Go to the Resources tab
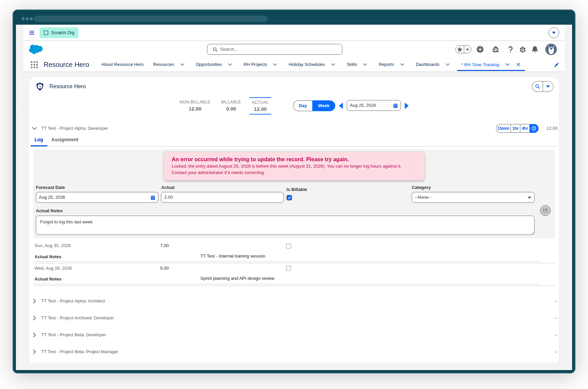The width and height of the screenshot is (588, 389). [x=163, y=65]
